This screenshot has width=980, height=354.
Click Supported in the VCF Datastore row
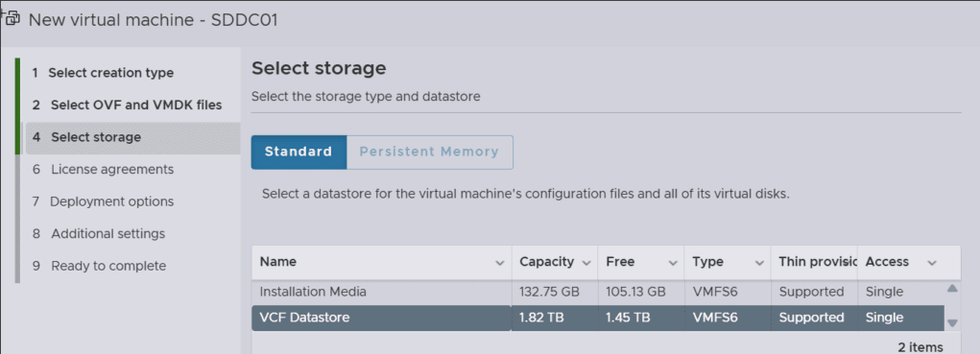pos(811,318)
